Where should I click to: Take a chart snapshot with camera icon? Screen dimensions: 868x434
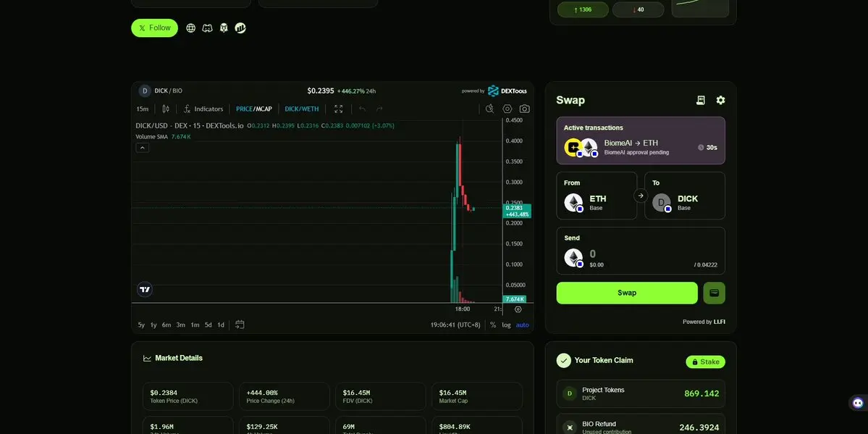coord(524,109)
